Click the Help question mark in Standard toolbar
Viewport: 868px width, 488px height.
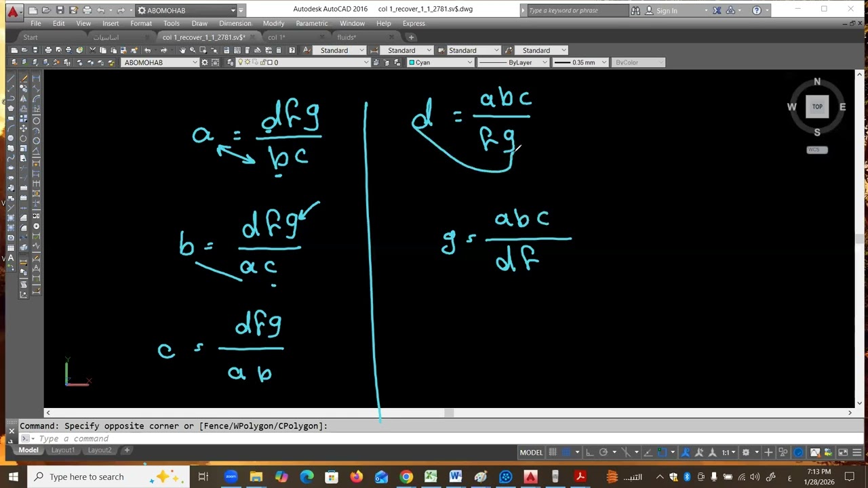(x=292, y=50)
